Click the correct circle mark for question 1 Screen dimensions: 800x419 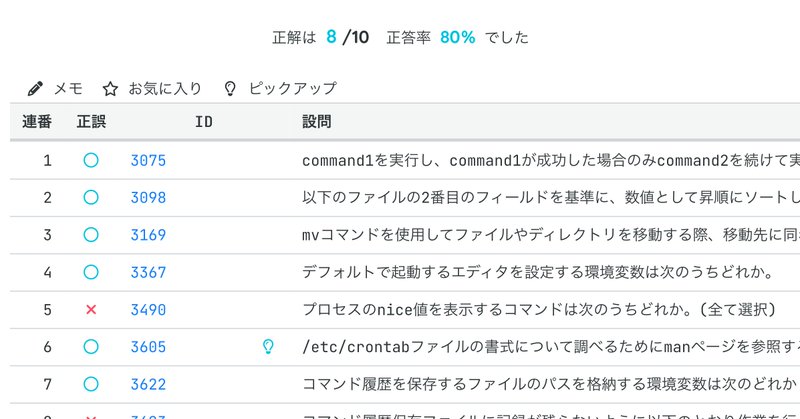click(x=91, y=160)
